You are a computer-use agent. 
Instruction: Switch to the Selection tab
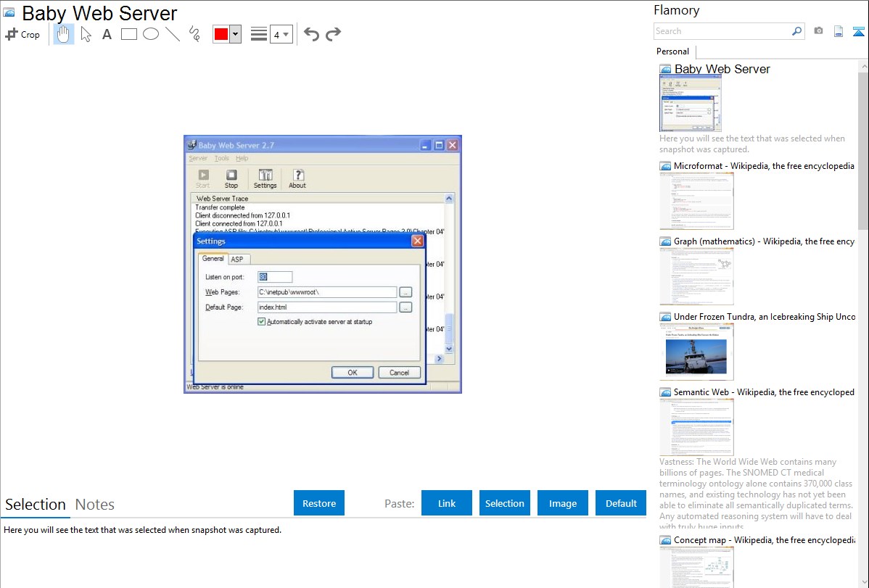click(x=36, y=505)
